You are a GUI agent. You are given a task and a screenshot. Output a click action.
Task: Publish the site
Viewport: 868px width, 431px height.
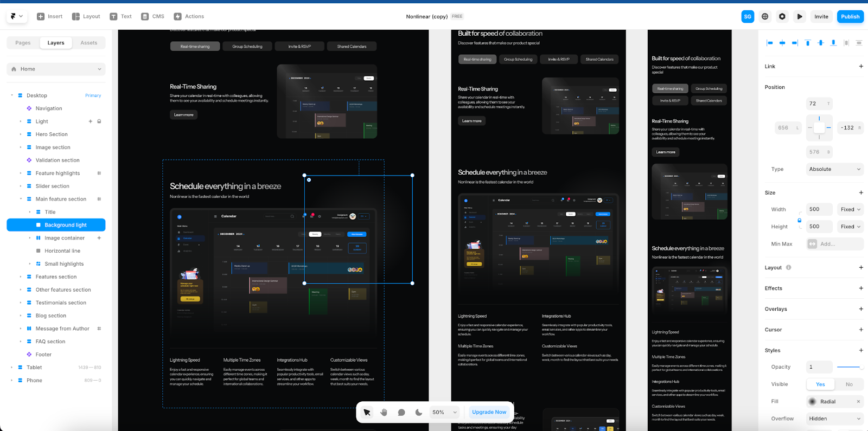point(850,16)
